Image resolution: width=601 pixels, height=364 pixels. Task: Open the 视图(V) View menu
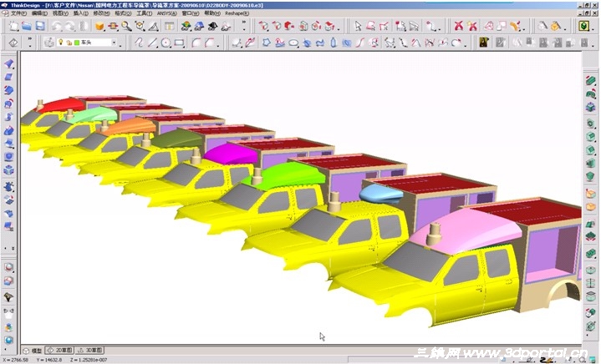pyautogui.click(x=60, y=13)
